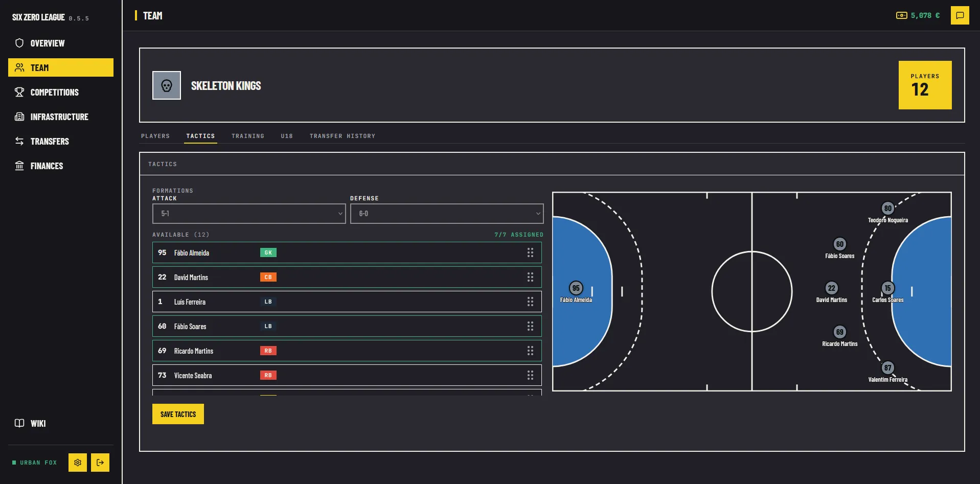Click the Vicente Seabra player name

click(193, 375)
